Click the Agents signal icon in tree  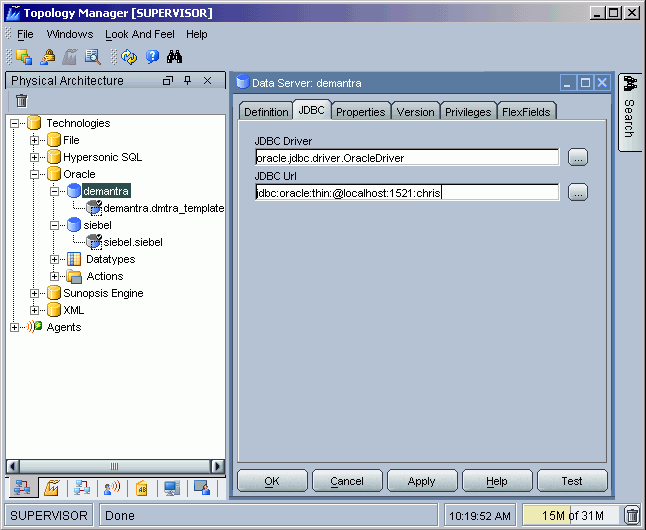point(35,326)
